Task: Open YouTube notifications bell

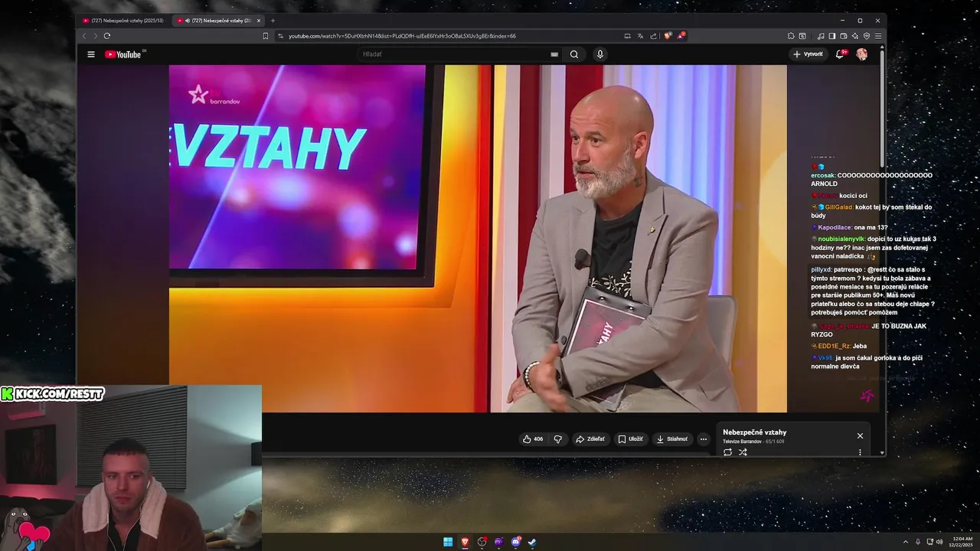Action: coord(840,54)
